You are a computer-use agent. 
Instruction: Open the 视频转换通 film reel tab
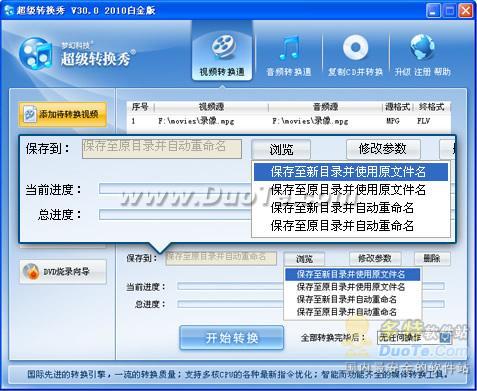coord(222,46)
